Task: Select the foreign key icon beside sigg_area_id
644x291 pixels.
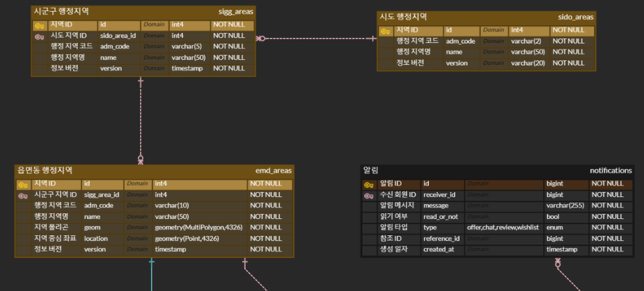Action: point(23,195)
